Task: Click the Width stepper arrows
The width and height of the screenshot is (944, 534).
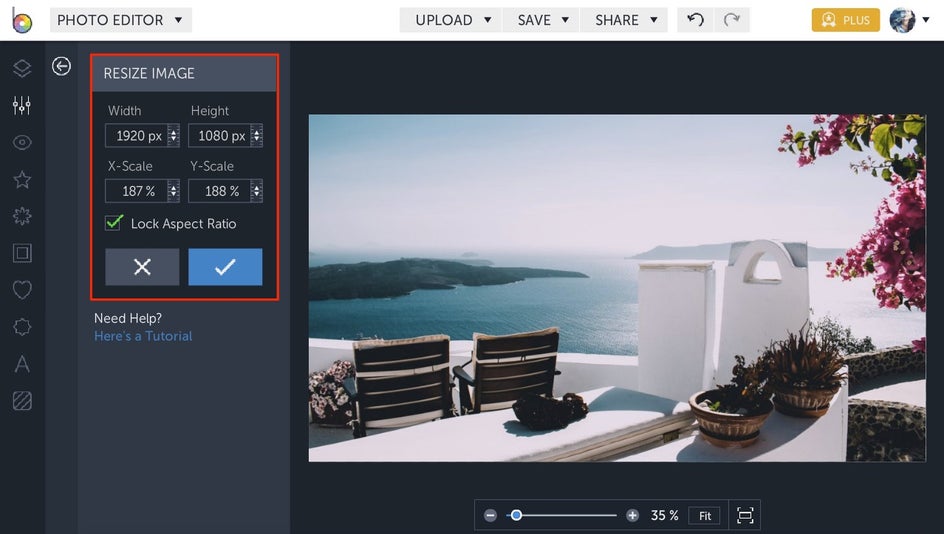Action: (173, 135)
